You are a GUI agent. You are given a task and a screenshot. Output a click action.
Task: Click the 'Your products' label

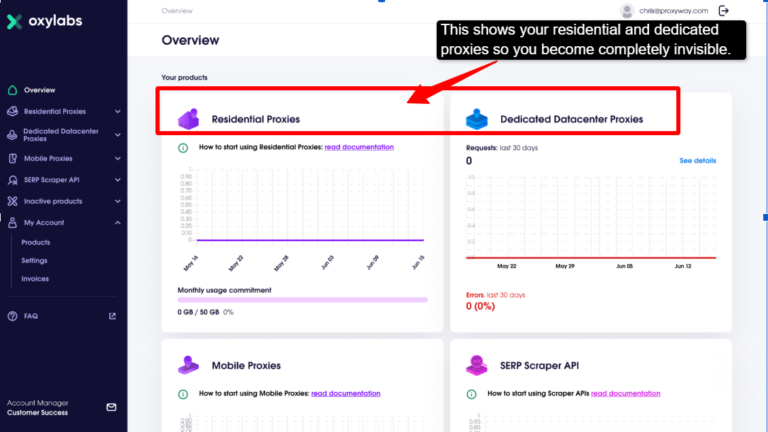coord(184,77)
